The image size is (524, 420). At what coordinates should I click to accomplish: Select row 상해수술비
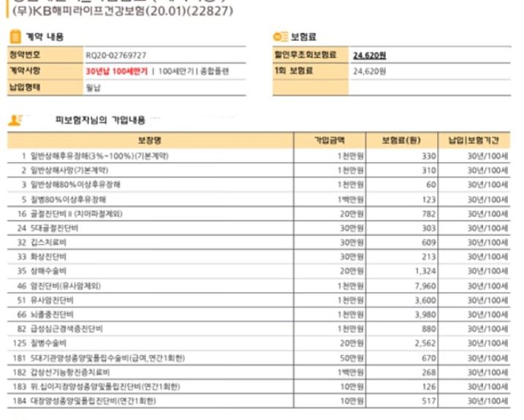[259, 271]
